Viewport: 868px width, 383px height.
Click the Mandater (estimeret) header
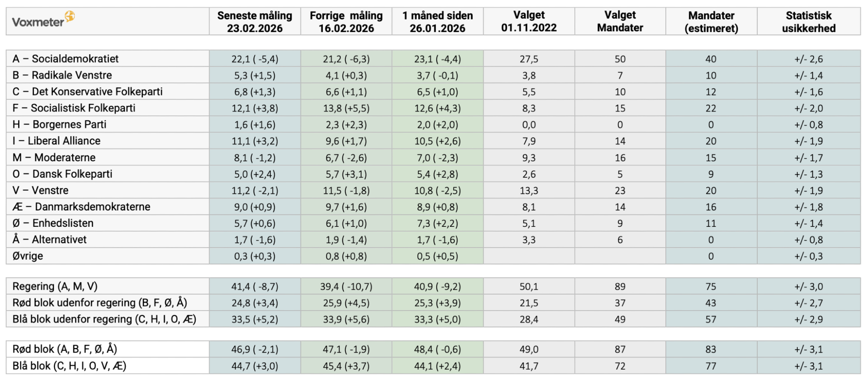tap(711, 22)
